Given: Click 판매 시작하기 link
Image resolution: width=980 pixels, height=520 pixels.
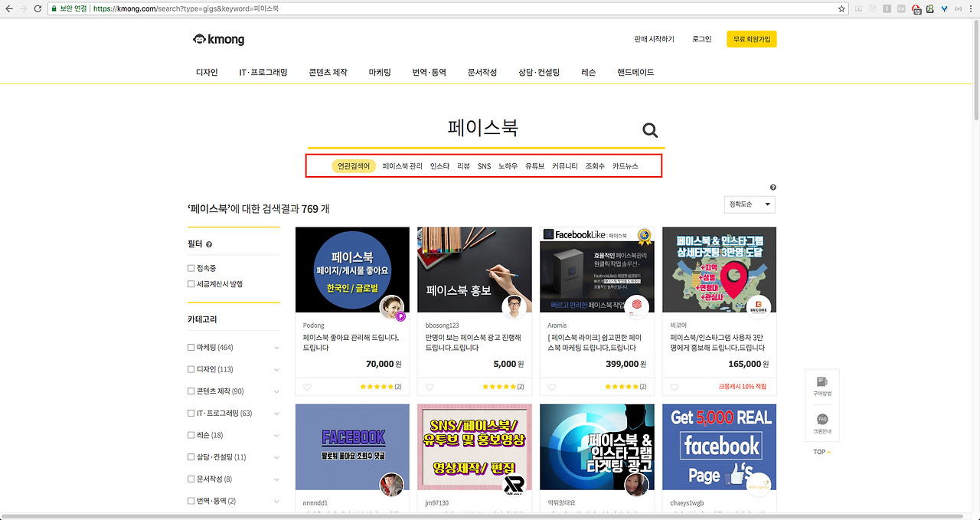Looking at the screenshot, I should pos(655,39).
